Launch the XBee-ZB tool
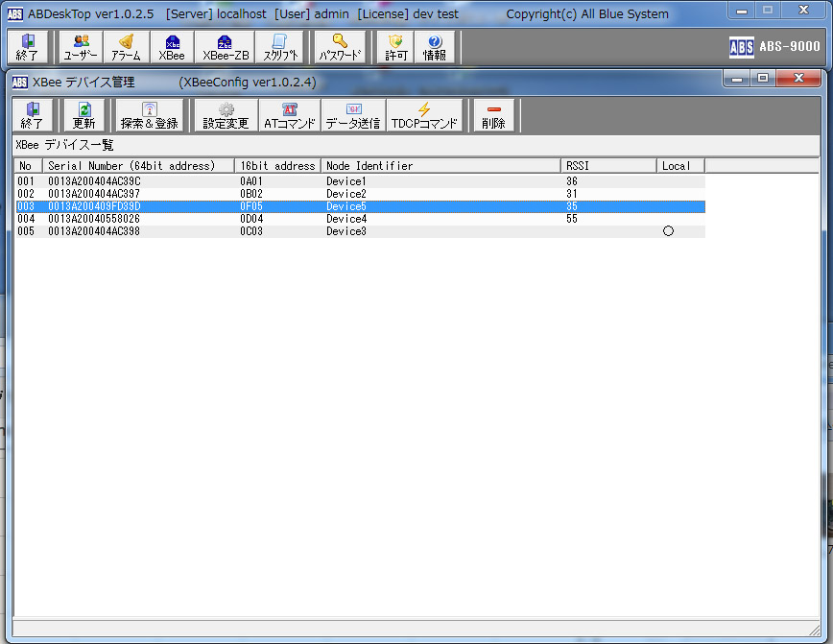Viewport: 833px width, 644px height. pos(226,47)
